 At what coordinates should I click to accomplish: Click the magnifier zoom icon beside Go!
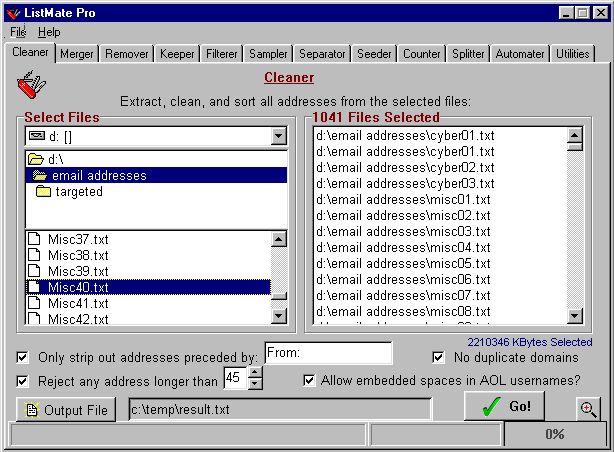(588, 409)
